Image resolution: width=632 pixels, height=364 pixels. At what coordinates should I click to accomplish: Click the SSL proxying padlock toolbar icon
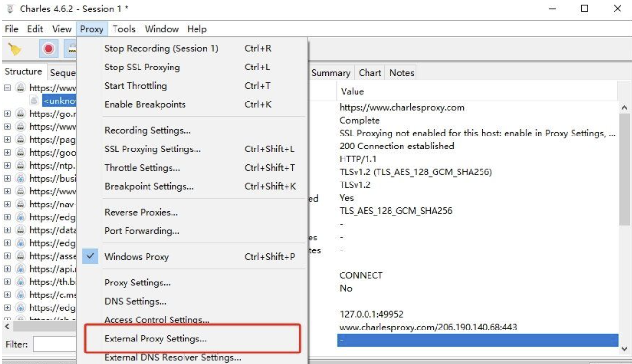click(x=72, y=49)
